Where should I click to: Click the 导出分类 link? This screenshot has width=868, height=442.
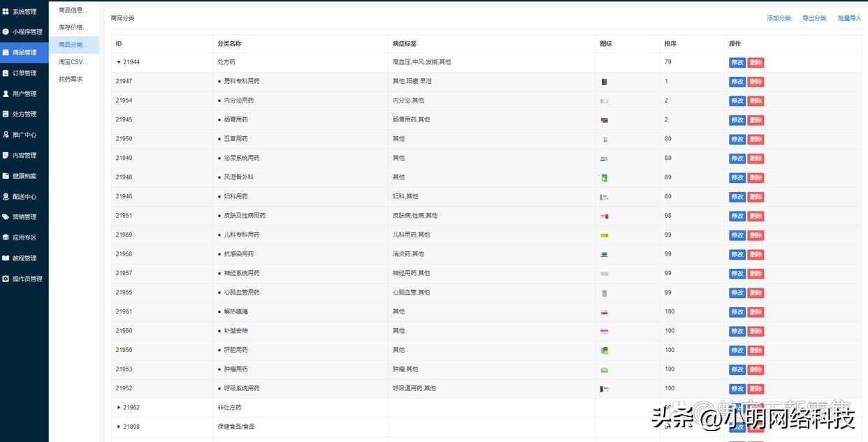[813, 17]
